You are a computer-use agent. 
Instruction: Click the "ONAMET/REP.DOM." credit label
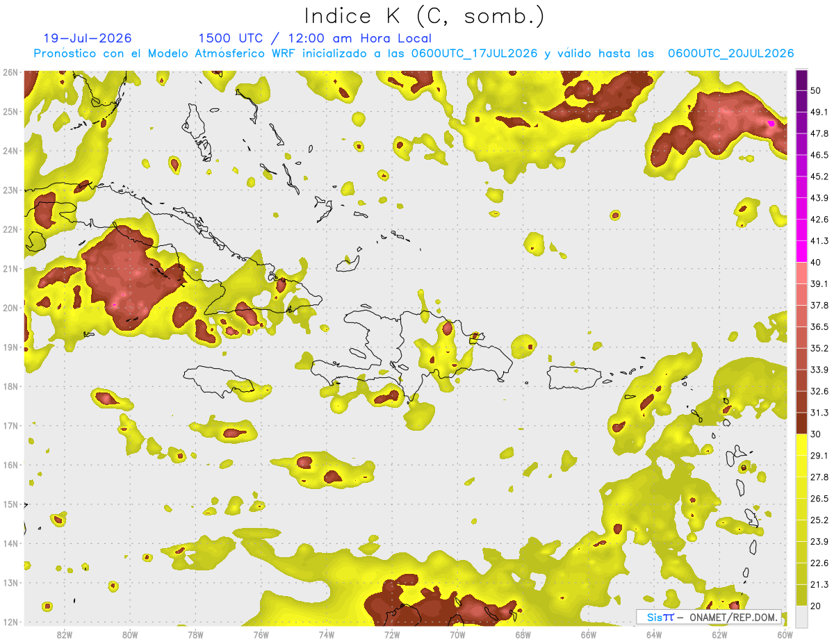pyautogui.click(x=732, y=617)
